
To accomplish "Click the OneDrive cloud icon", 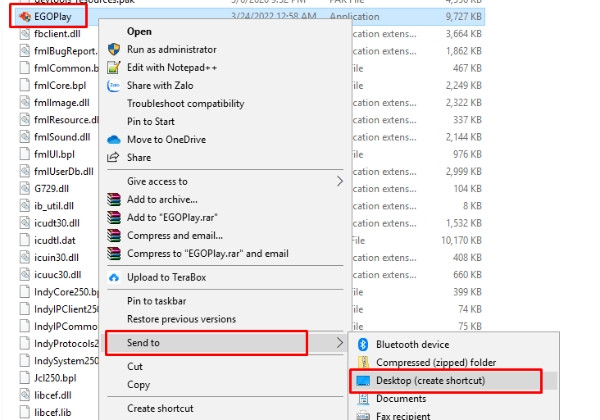I will pos(114,140).
